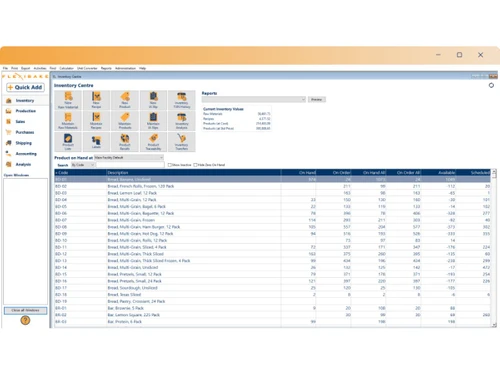The image size is (500, 375).
Task: Sort by the Available column header
Action: [439, 173]
